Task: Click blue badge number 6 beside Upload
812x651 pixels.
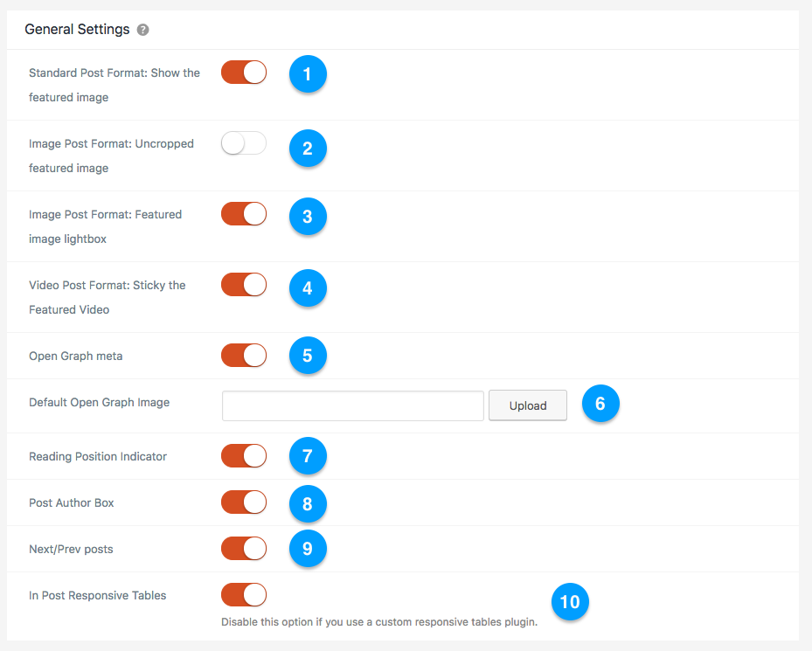Action: tap(600, 404)
